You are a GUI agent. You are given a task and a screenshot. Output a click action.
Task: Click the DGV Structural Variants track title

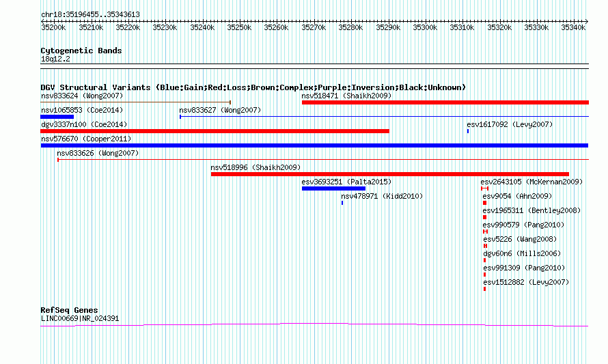pyautogui.click(x=253, y=87)
